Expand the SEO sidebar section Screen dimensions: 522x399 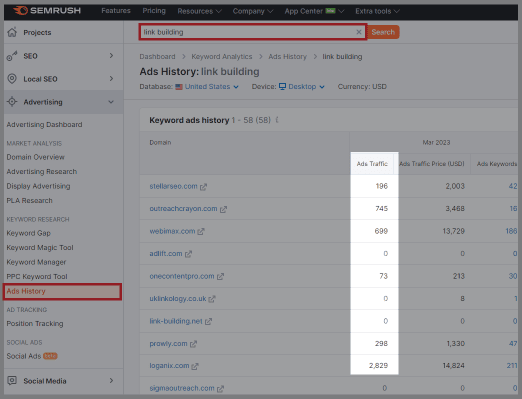click(111, 56)
